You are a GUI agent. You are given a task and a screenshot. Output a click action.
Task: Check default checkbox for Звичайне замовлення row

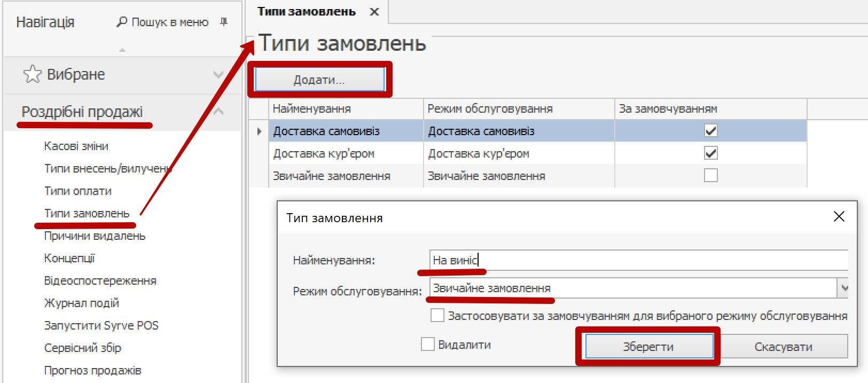click(x=710, y=175)
